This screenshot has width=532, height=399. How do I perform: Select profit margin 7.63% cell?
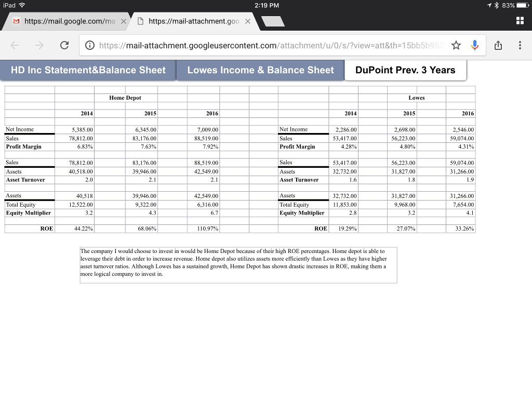point(141,147)
